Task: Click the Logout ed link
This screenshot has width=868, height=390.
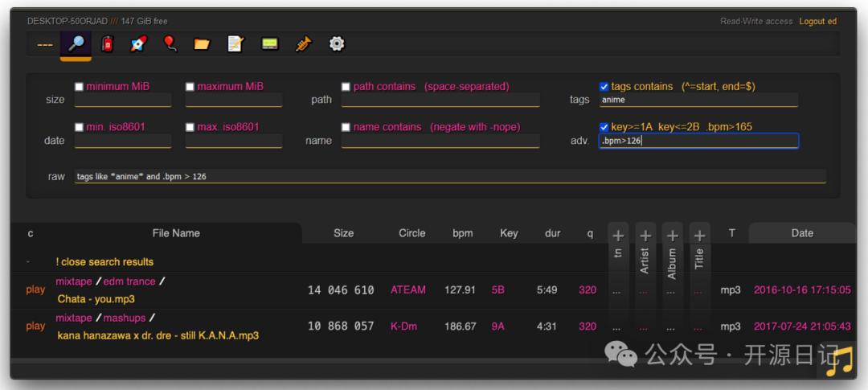Action: coord(817,22)
